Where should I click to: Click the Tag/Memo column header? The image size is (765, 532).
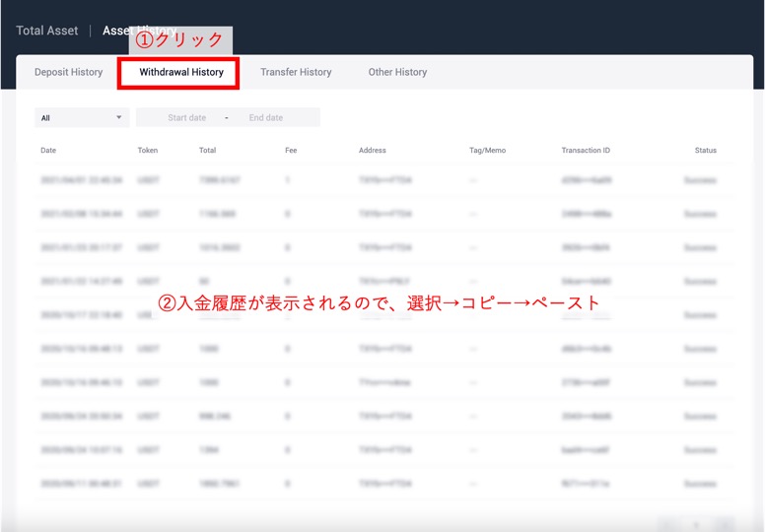coord(487,150)
